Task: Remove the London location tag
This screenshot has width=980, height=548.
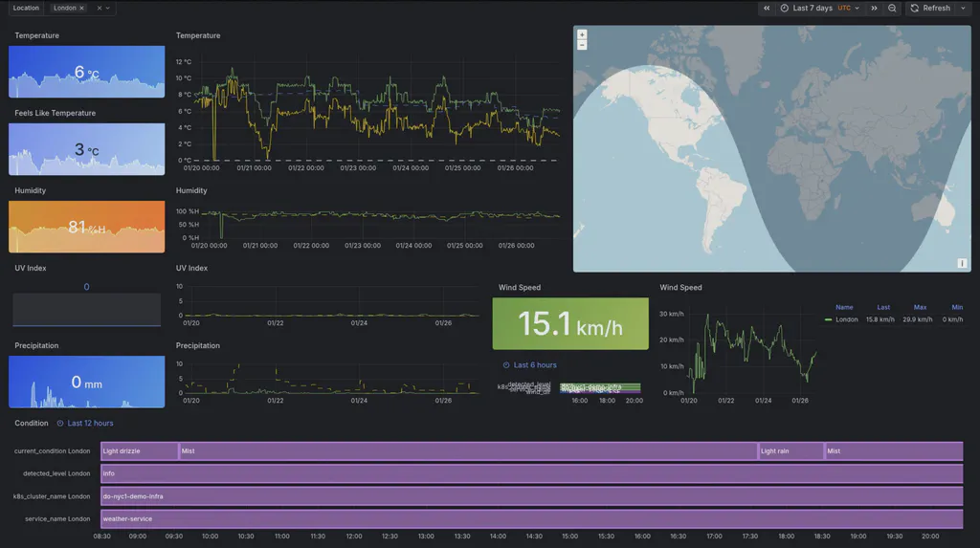Action: (81, 8)
